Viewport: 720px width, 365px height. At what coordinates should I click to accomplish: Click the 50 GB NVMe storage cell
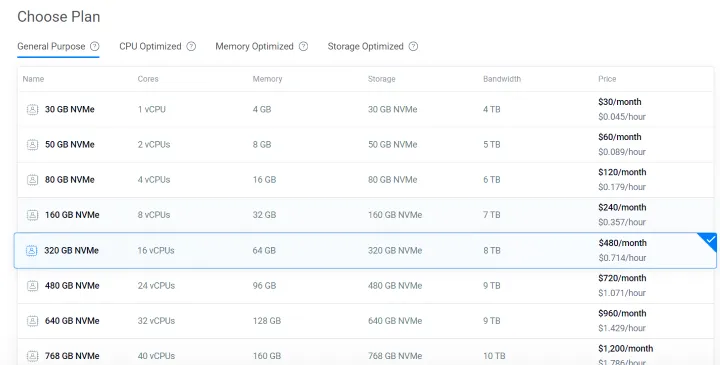point(393,145)
